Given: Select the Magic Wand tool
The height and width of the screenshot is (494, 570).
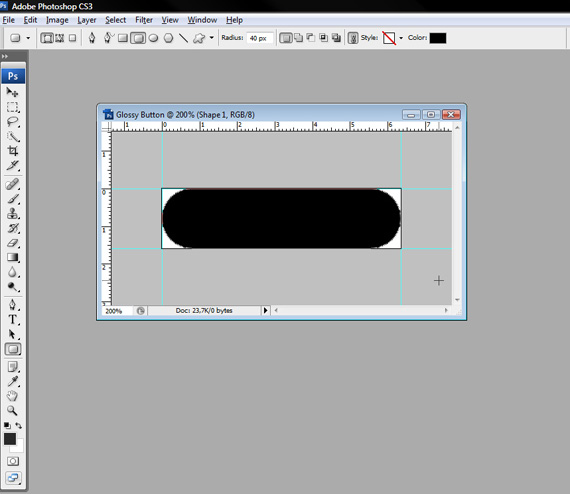Looking at the screenshot, I should 13,136.
